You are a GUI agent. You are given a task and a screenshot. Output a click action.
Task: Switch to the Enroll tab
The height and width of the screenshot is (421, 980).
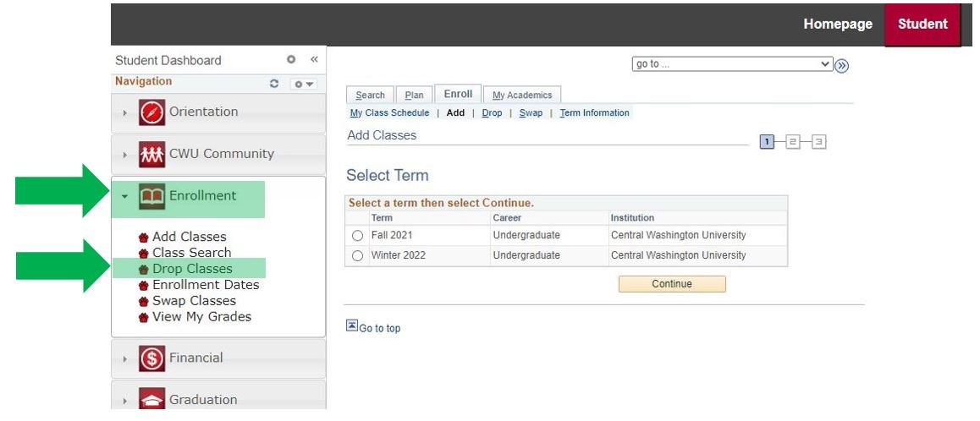pyautogui.click(x=458, y=94)
